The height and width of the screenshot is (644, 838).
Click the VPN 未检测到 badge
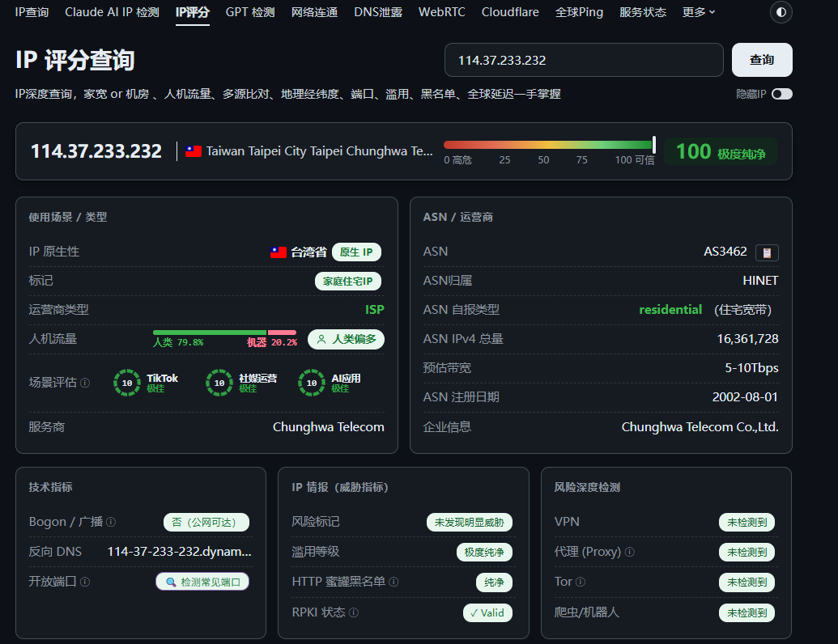click(x=747, y=523)
